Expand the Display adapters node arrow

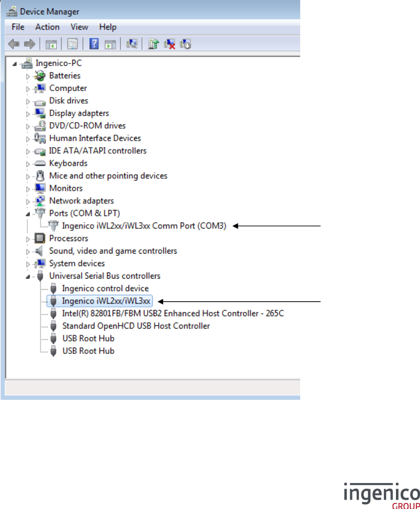pos(28,114)
